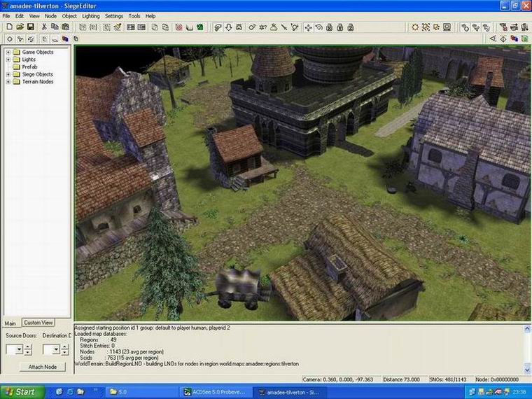Image resolution: width=532 pixels, height=399 pixels.
Task: Select the four-arrow move tool icon
Action: (306, 27)
